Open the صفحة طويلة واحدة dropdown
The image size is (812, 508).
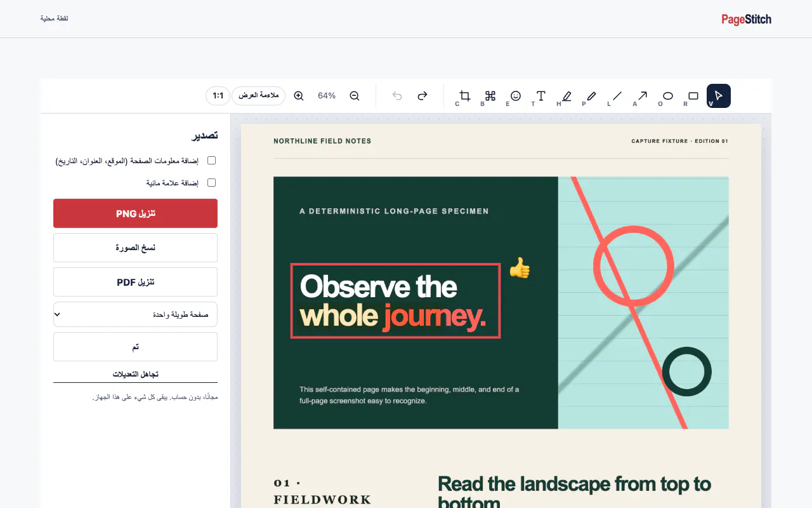[x=135, y=314]
